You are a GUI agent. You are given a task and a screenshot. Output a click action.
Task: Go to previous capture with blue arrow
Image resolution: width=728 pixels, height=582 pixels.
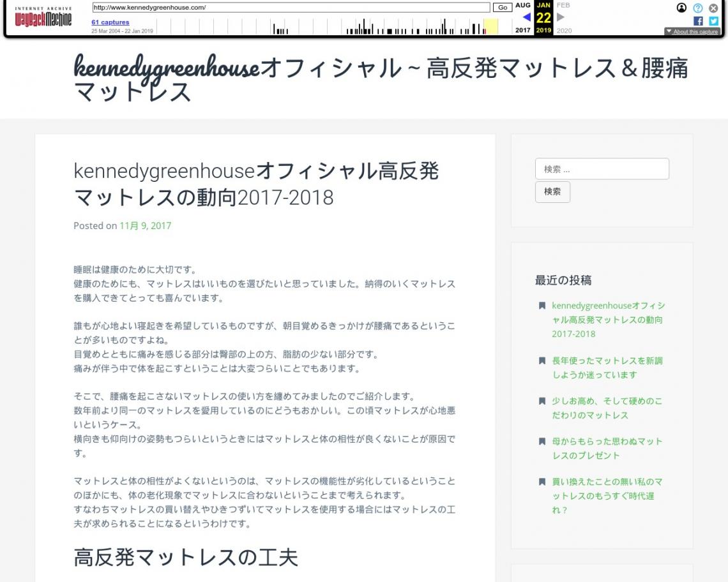point(526,17)
